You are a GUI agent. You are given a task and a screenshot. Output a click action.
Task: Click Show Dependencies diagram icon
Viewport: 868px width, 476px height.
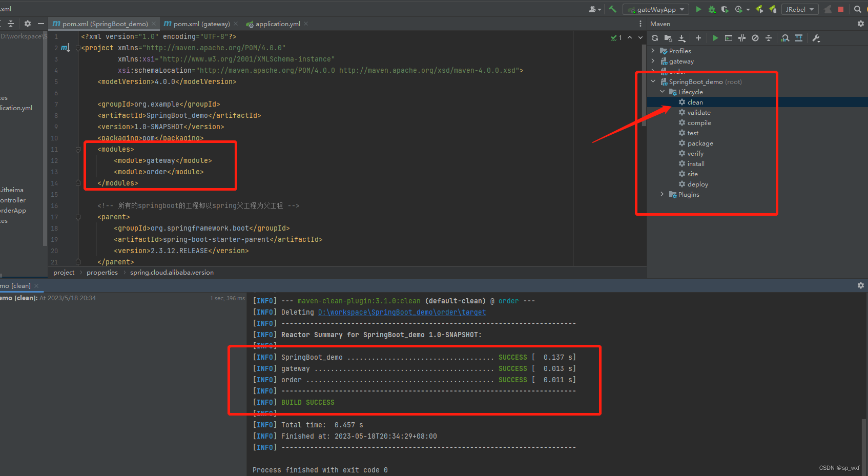click(x=785, y=38)
